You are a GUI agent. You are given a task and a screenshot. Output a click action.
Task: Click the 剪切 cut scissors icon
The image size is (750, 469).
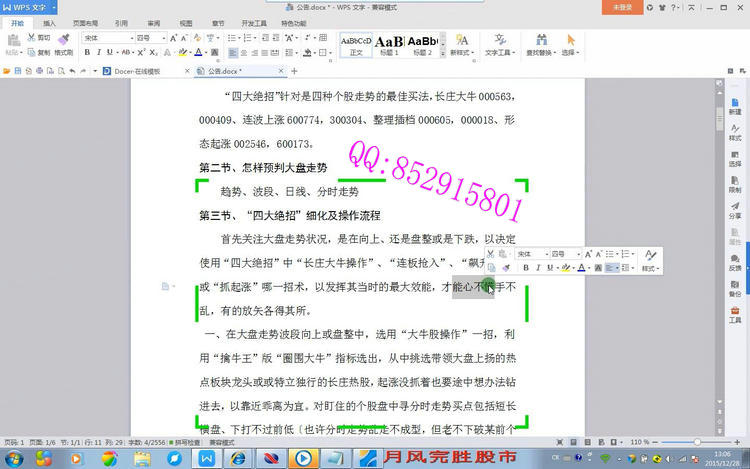(x=38, y=38)
